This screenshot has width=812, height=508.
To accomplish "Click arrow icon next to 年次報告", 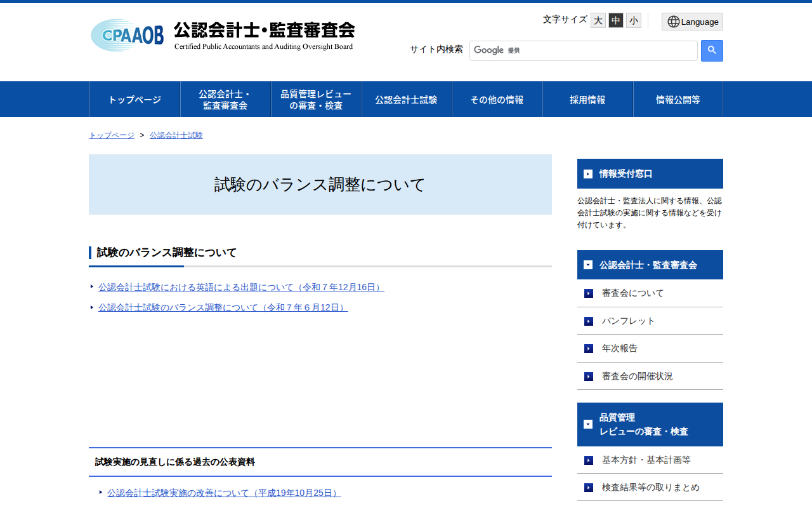I will pos(589,349).
